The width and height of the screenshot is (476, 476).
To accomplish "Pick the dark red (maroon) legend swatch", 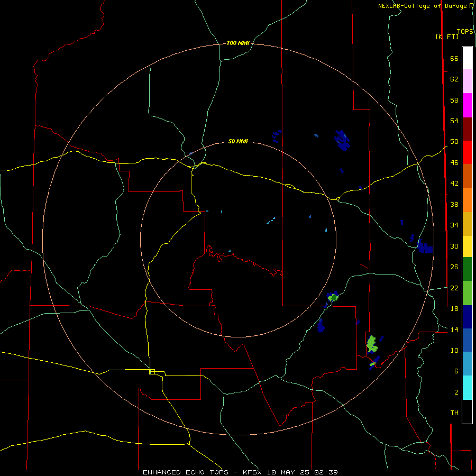I will tap(467, 129).
